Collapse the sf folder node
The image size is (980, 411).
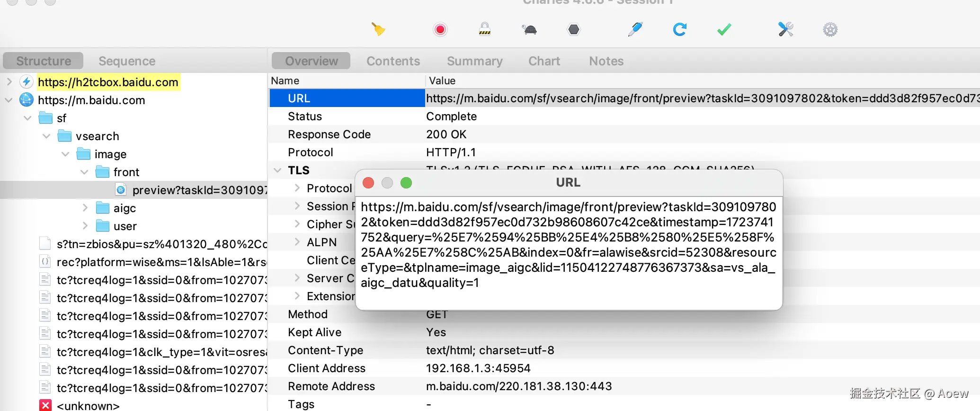[28, 118]
